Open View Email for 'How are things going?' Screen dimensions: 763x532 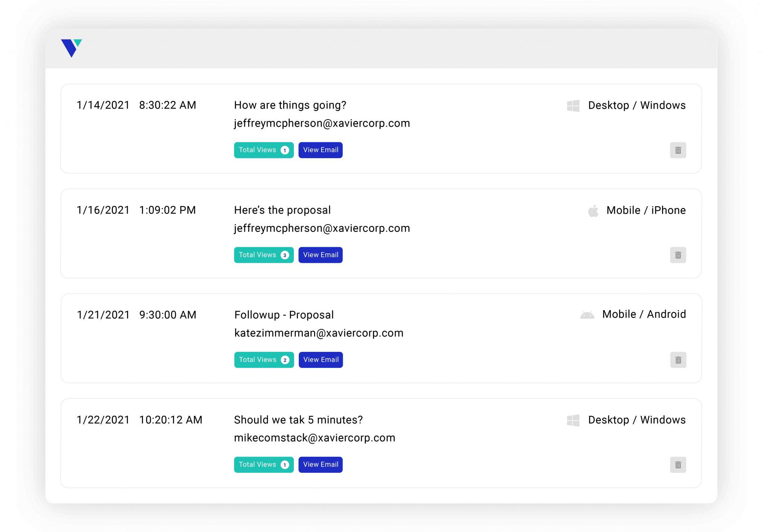point(320,150)
